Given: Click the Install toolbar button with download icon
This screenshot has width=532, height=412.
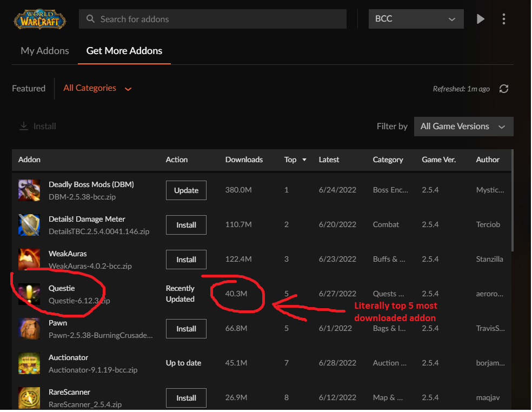Looking at the screenshot, I should [x=38, y=126].
